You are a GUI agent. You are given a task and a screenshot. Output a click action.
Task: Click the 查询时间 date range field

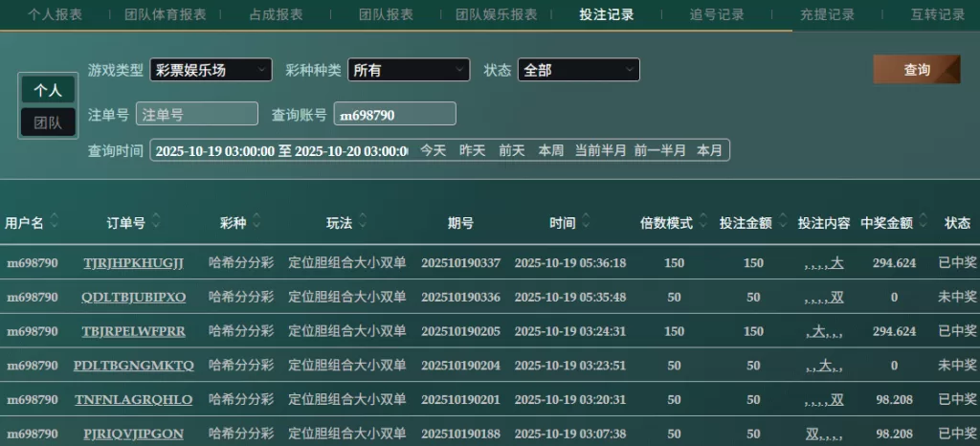tap(281, 150)
